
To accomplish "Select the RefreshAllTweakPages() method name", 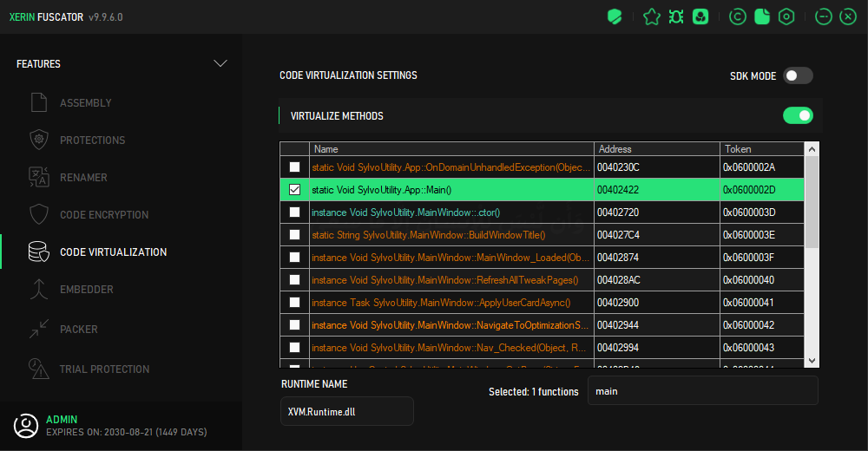I will click(x=445, y=280).
